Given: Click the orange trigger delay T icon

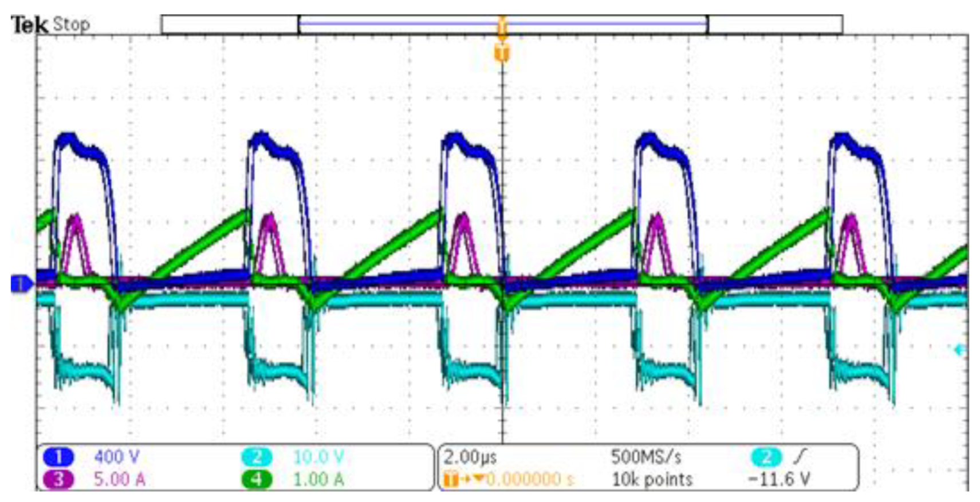Looking at the screenshot, I should (451, 479).
